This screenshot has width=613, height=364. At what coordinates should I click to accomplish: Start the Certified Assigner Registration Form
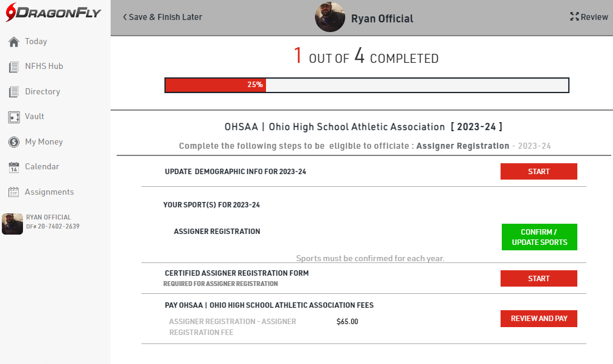click(x=539, y=279)
